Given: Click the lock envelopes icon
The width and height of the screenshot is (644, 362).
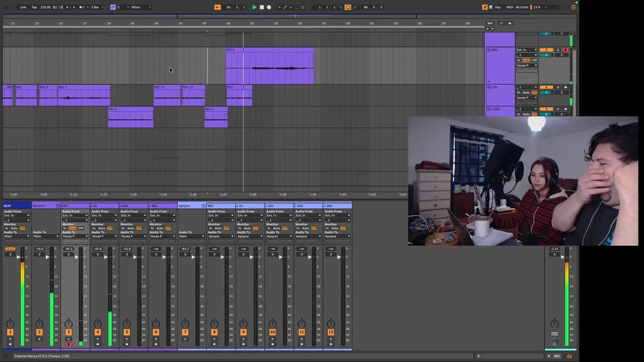Looking at the screenshot, I should [509, 23].
